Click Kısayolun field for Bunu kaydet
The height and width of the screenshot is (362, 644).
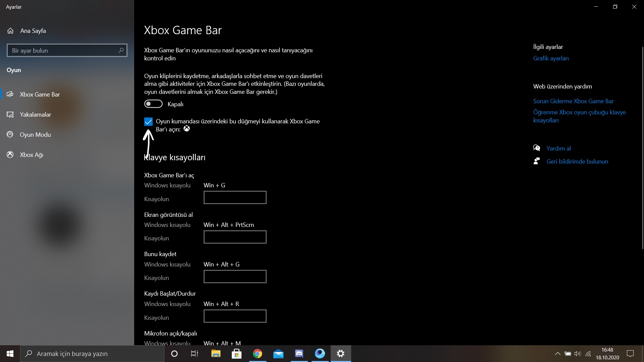point(235,277)
